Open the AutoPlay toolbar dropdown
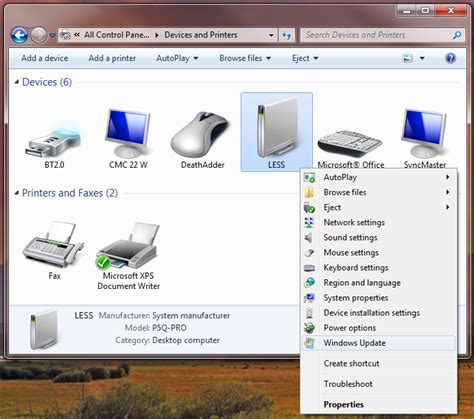Screen dimensions: 474x419 coord(177,58)
